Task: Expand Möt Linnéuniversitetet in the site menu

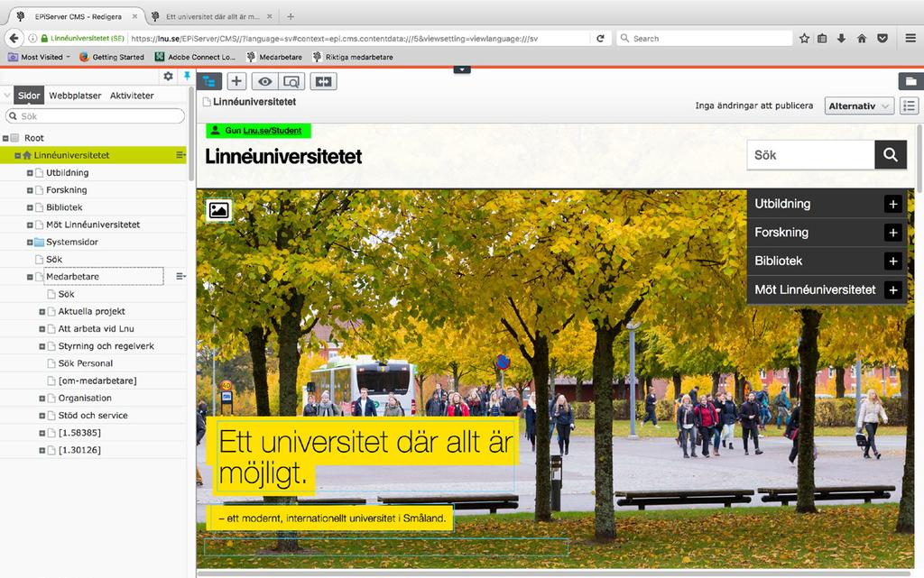Action: [x=893, y=289]
